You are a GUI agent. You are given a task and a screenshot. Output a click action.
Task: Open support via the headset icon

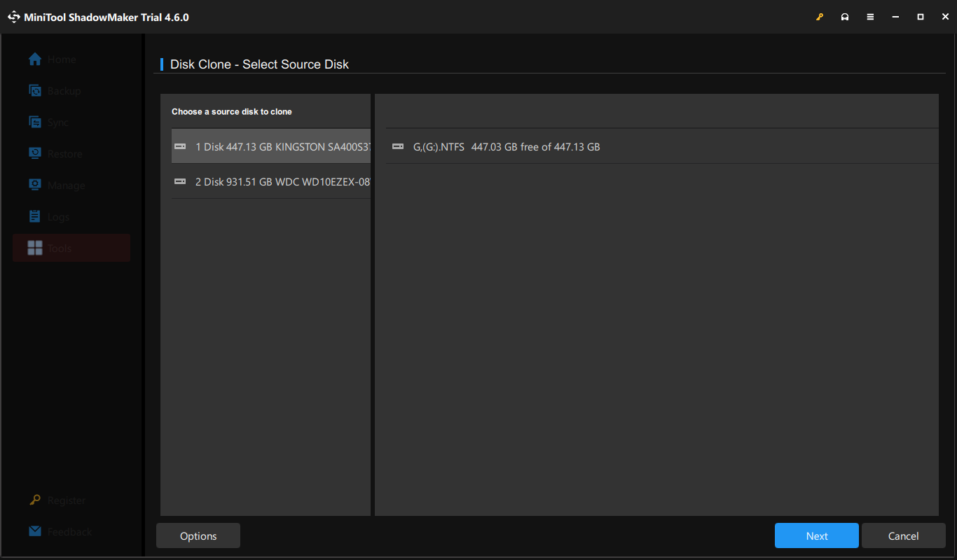point(845,16)
